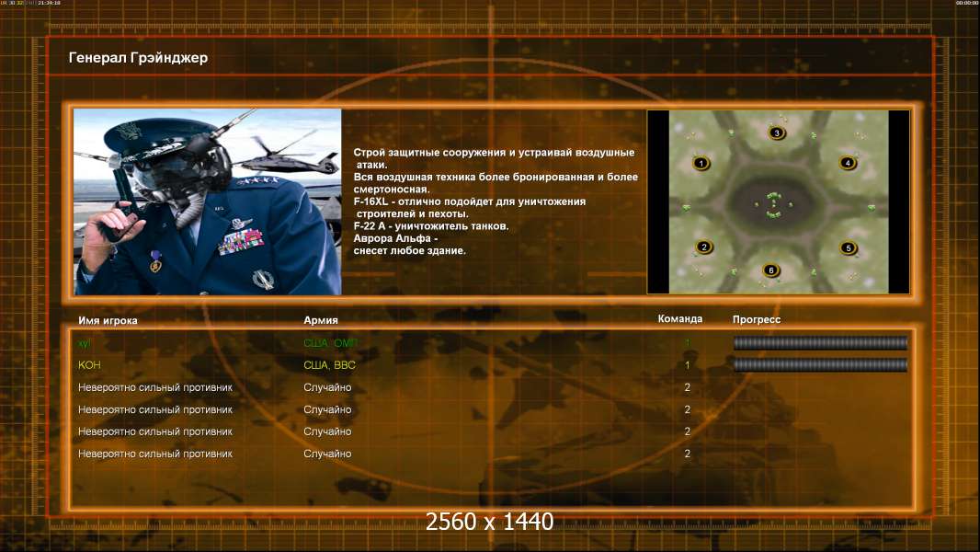Select start position 4 marker

[x=848, y=163]
